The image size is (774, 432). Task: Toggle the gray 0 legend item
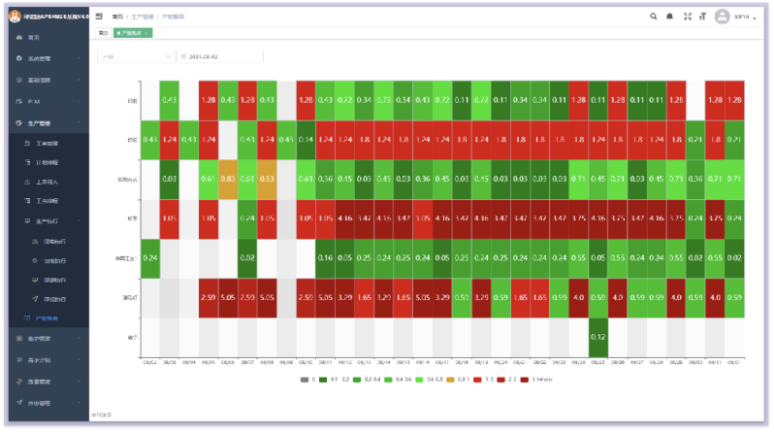click(303, 379)
